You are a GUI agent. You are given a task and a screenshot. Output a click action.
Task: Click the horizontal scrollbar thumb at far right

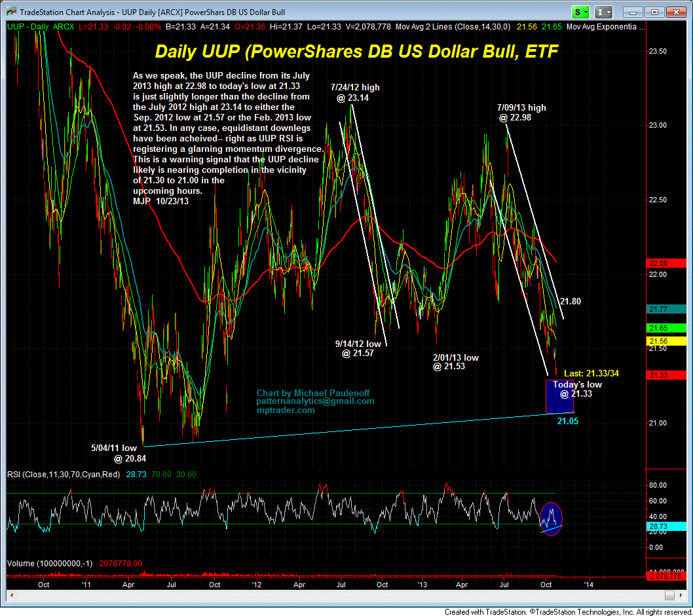pyautogui.click(x=669, y=595)
